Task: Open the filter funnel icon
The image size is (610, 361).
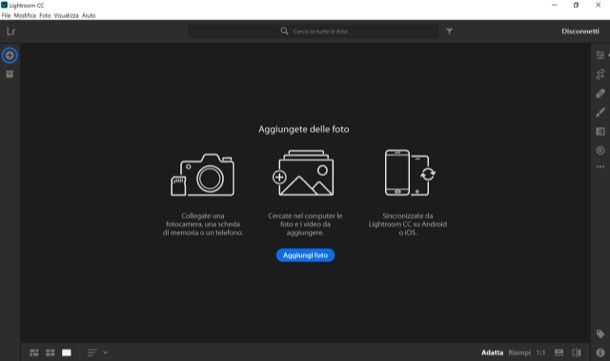Action: (449, 31)
